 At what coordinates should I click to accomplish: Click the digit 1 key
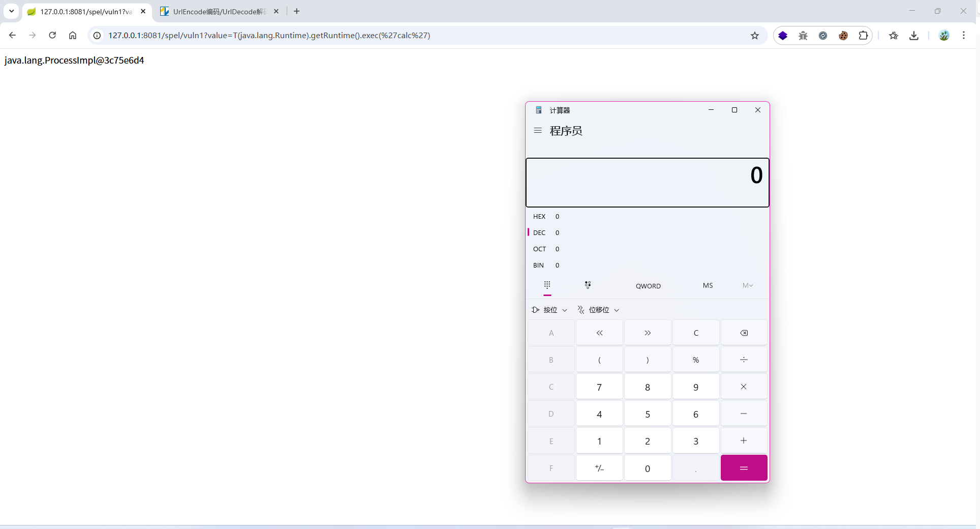pyautogui.click(x=599, y=441)
